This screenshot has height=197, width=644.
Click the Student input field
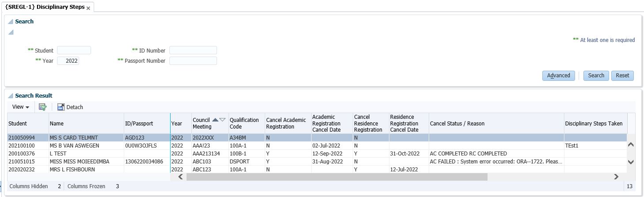74,50
